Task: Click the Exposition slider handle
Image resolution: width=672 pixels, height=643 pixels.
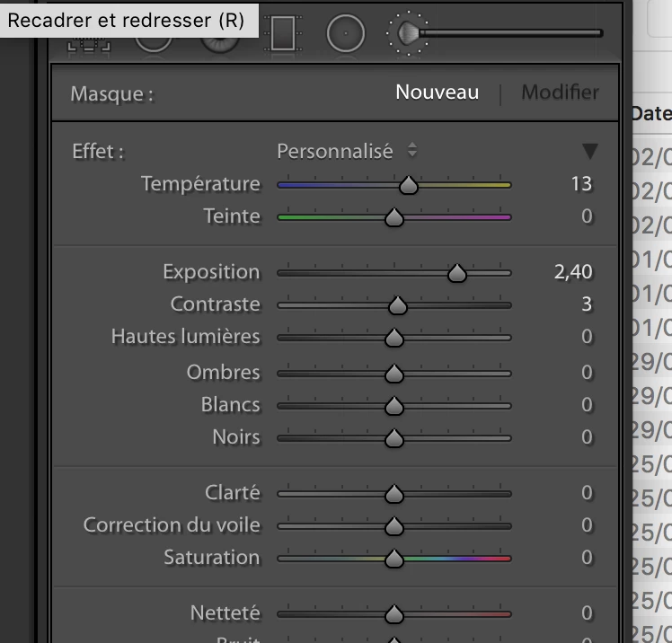Action: click(x=457, y=273)
